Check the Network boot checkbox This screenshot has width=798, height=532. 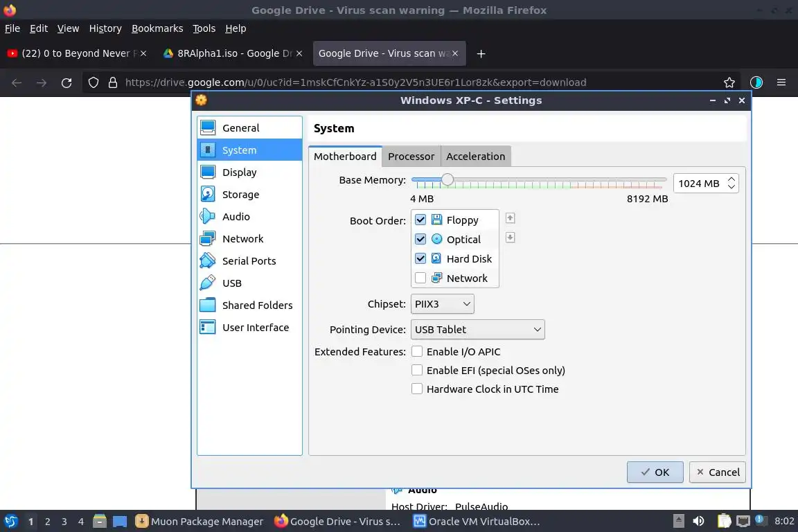tap(420, 278)
